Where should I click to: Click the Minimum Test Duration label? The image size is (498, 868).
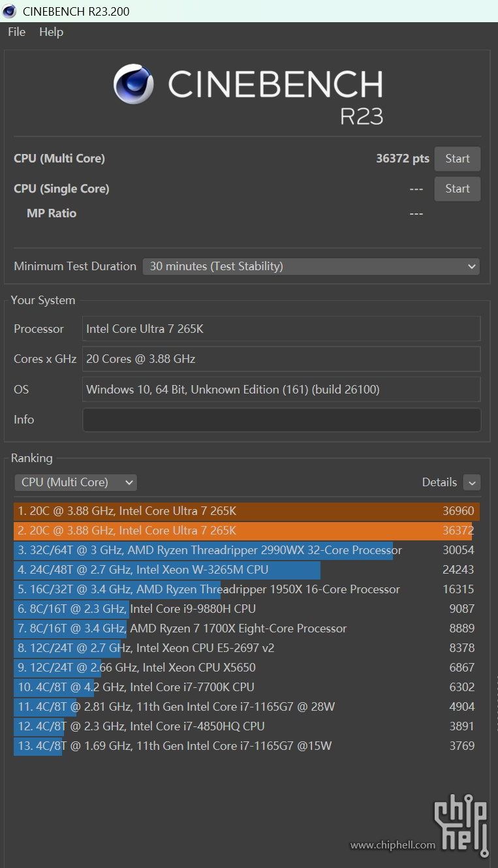75,266
